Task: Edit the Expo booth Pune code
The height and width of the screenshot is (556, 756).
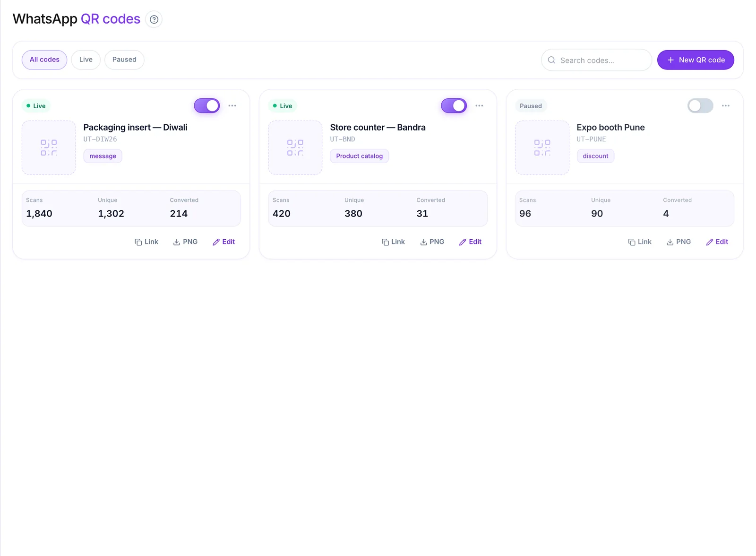Action: pos(717,242)
